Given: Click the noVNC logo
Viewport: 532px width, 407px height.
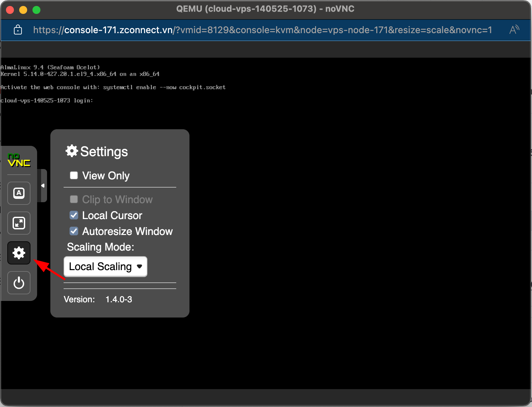Looking at the screenshot, I should click(19, 160).
